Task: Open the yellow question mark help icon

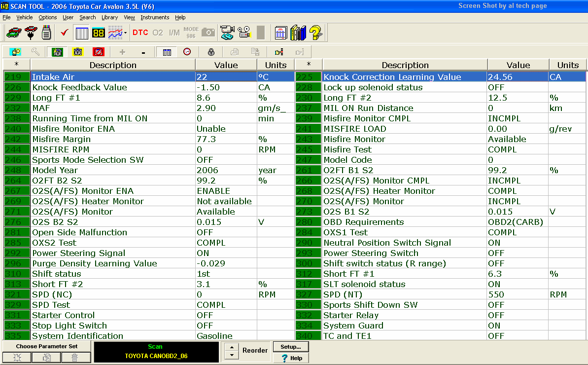Action: point(316,33)
